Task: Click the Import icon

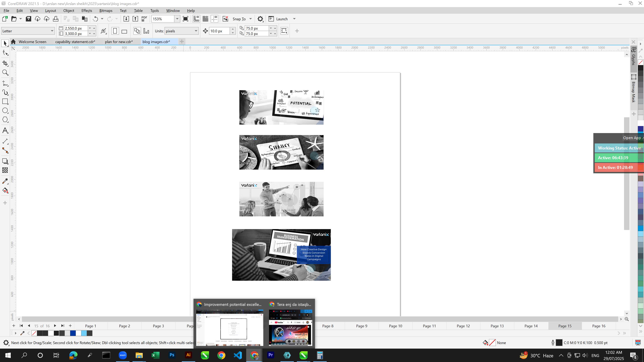Action: click(x=126, y=19)
